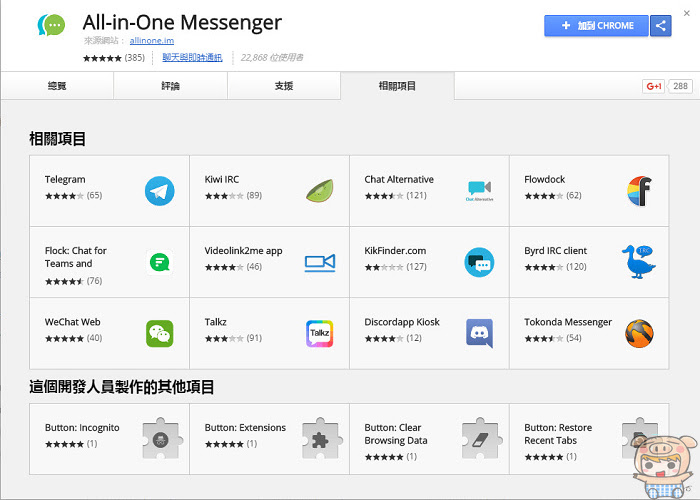This screenshot has height=500, width=700.
Task: Click the 288 G+ count bubble
Action: [680, 86]
